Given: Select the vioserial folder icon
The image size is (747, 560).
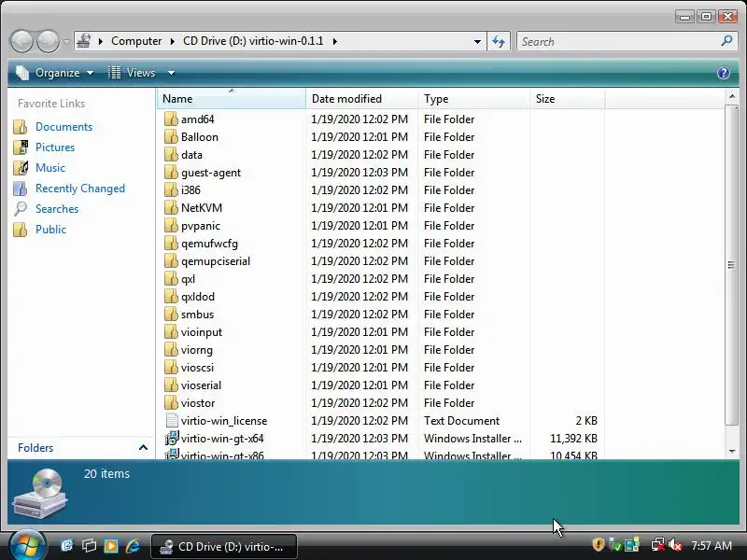Looking at the screenshot, I should (x=171, y=385).
